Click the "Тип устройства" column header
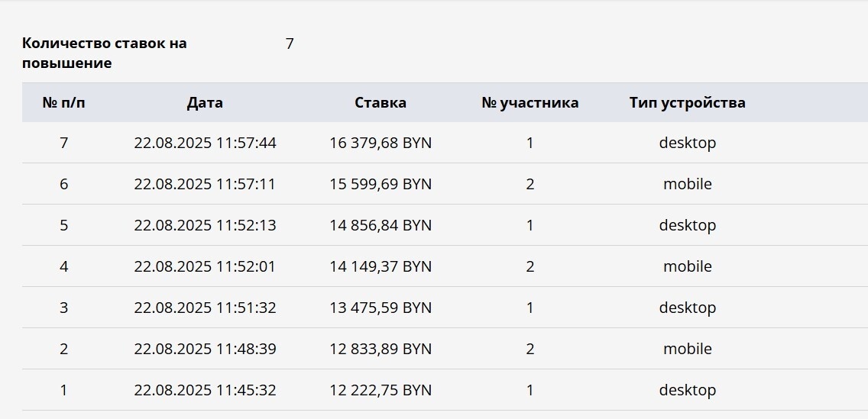Viewport: 868px width, 419px height. pyautogui.click(x=687, y=102)
